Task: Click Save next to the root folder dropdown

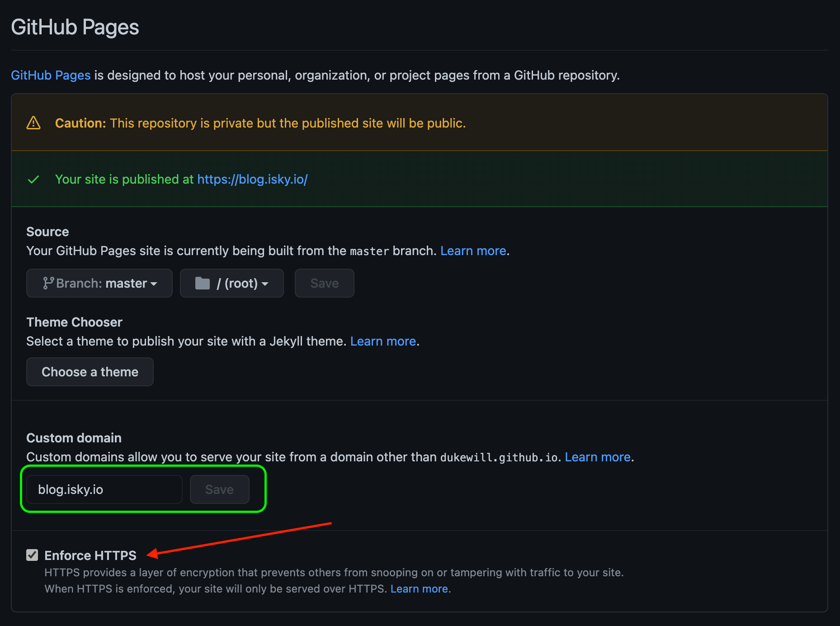Action: (324, 283)
